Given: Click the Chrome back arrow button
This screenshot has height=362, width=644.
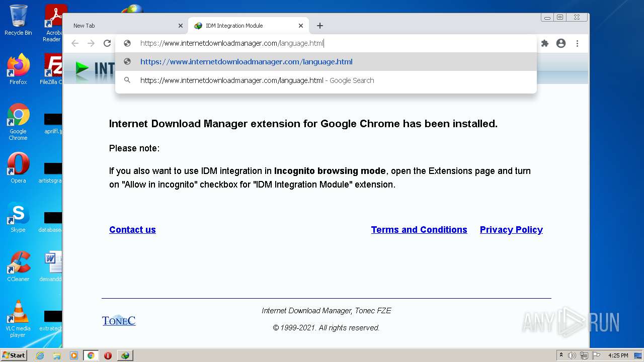Looking at the screenshot, I should (75, 43).
